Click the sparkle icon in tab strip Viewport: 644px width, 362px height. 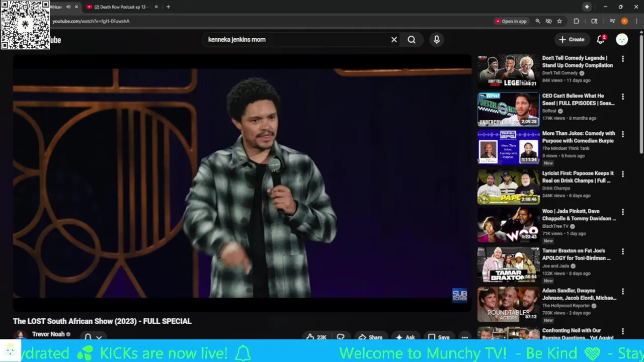[587, 7]
